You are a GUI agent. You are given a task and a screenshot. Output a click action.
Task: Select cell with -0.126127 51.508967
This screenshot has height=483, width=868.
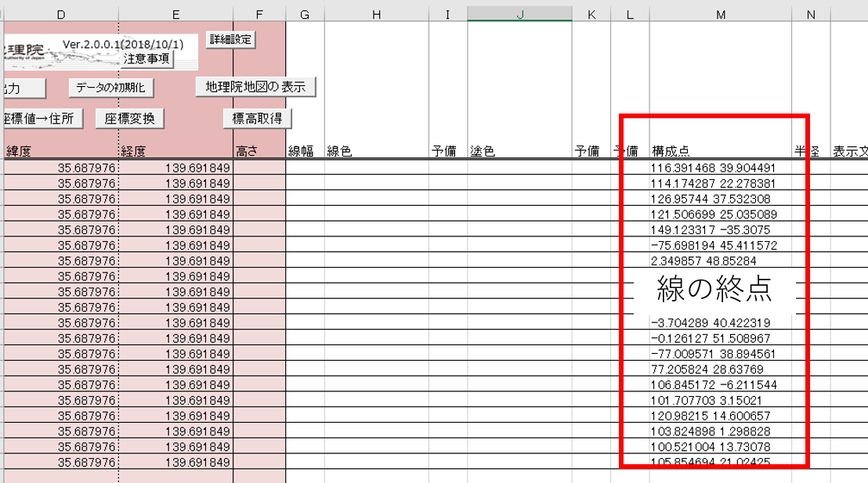pos(721,338)
